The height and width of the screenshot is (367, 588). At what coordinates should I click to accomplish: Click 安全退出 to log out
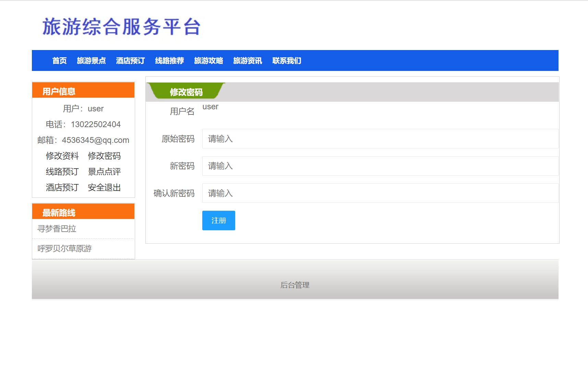pyautogui.click(x=104, y=187)
